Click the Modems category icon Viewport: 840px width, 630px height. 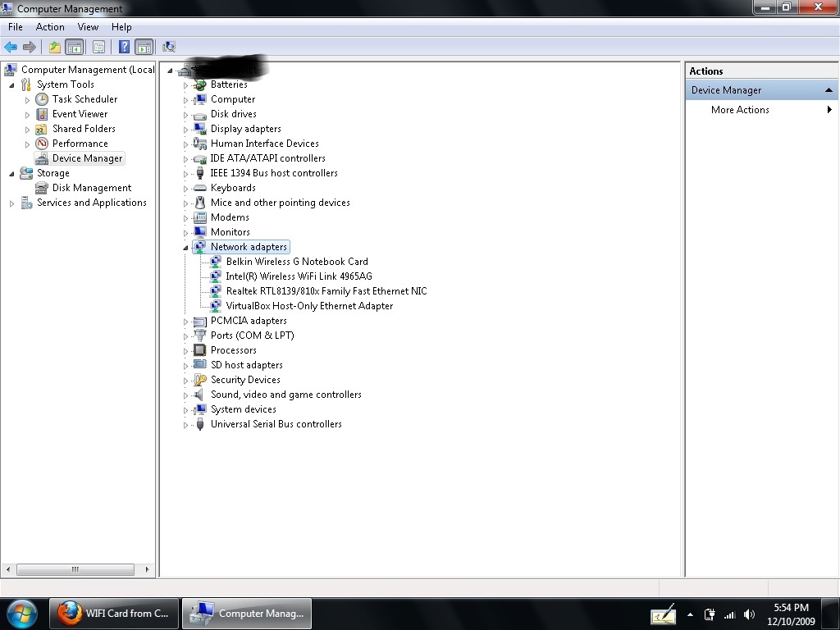pyautogui.click(x=199, y=217)
